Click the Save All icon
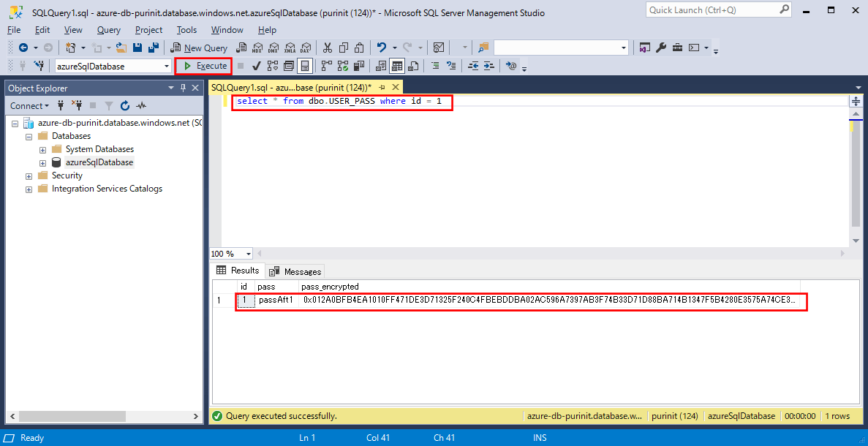Screen dimensions: 868x446 coord(154,48)
